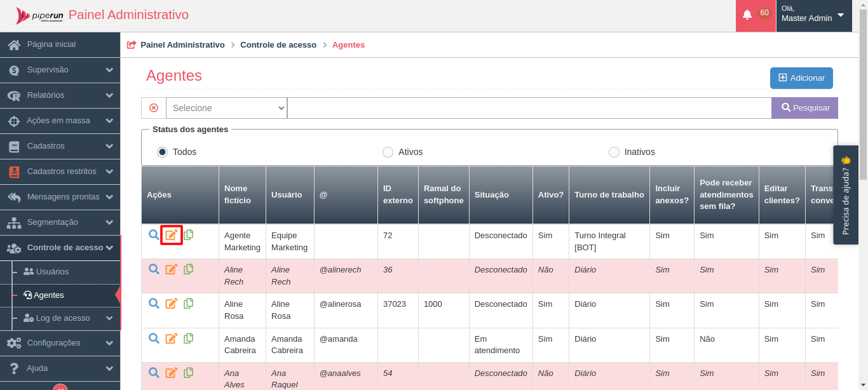Click the Relatórios sidebar icon
Screen dimensions: 868x390
pos(14,95)
